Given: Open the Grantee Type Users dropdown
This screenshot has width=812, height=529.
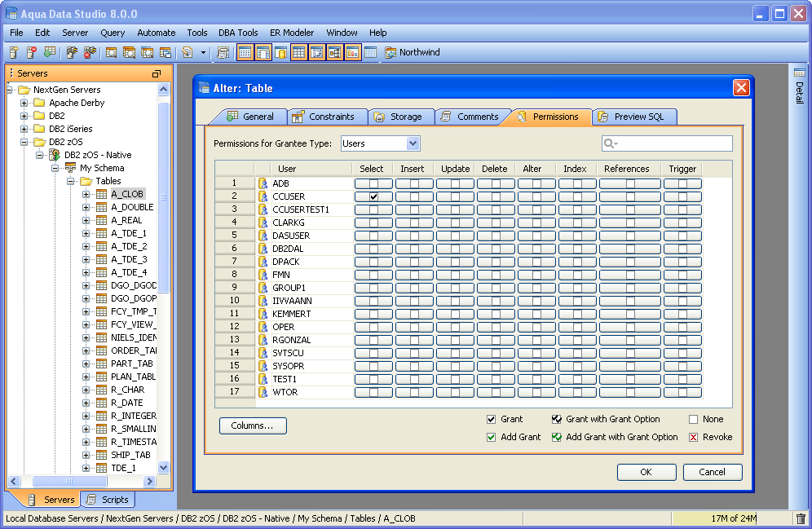Looking at the screenshot, I should point(413,143).
